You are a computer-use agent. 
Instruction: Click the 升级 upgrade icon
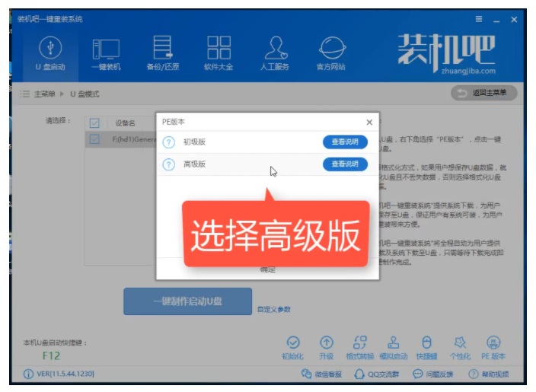[x=327, y=346]
